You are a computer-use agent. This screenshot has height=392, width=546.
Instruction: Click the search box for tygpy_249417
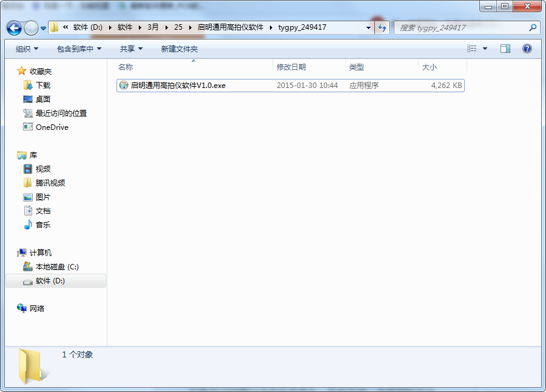click(461, 28)
